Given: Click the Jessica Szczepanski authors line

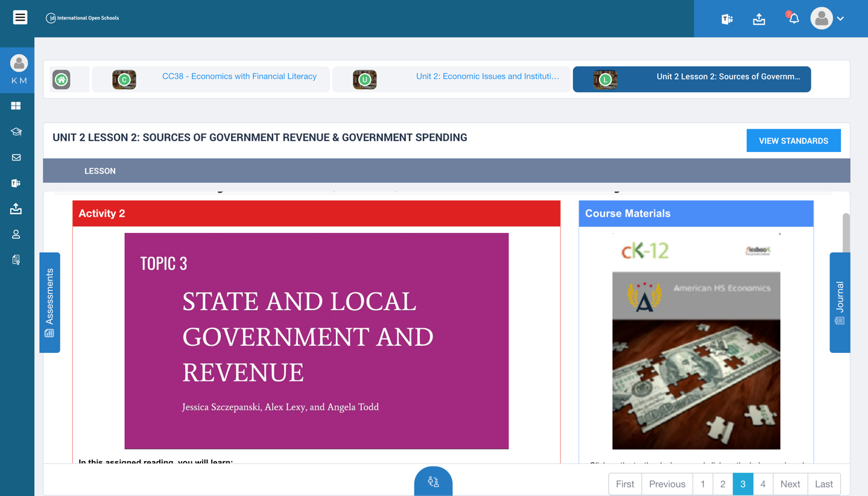Looking at the screenshot, I should (x=280, y=407).
